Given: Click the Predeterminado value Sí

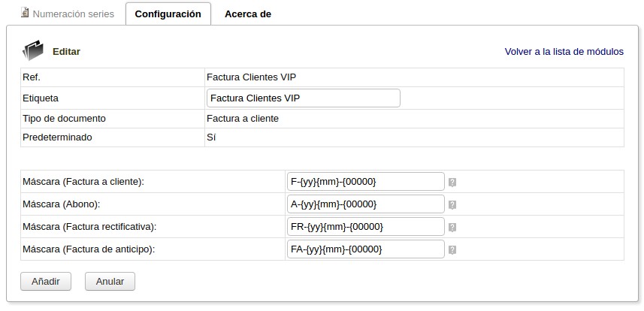Looking at the screenshot, I should pos(210,138).
